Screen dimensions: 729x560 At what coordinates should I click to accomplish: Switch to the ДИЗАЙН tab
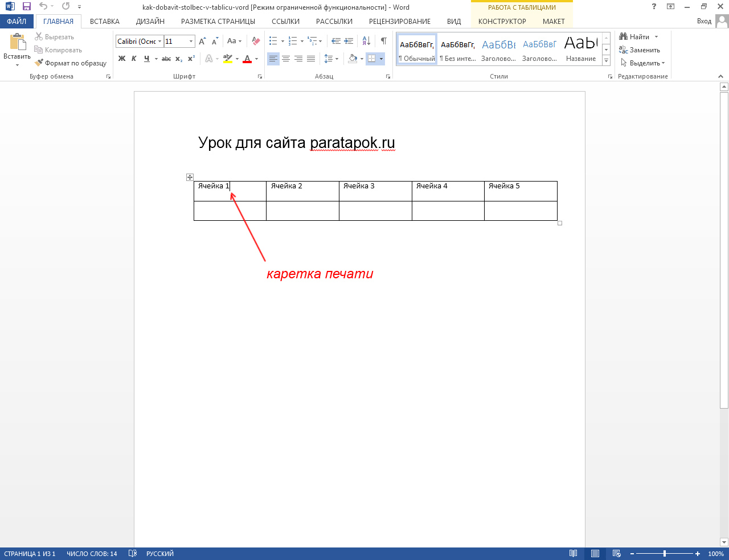pos(150,21)
